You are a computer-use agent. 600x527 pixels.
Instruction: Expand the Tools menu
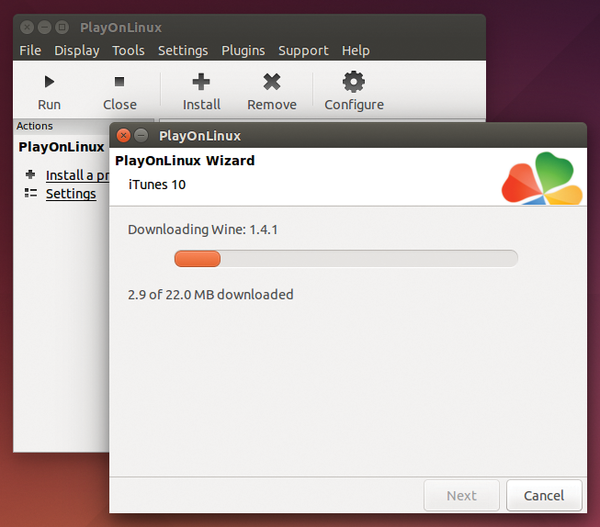point(128,50)
